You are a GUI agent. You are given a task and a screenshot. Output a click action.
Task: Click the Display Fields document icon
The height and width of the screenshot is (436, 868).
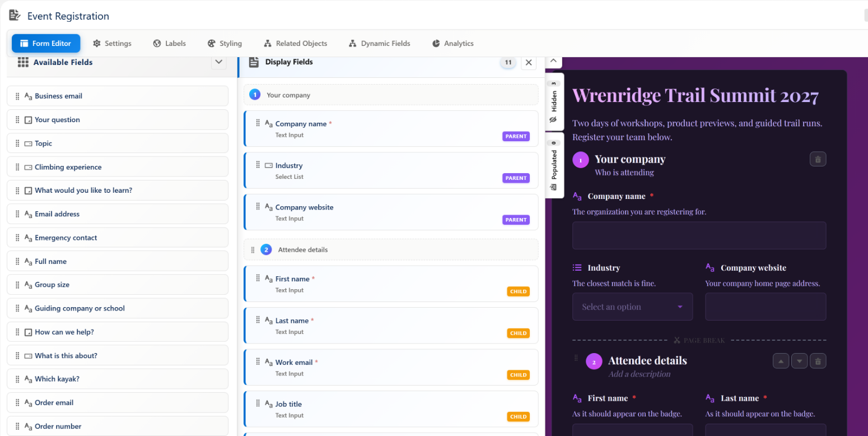254,62
